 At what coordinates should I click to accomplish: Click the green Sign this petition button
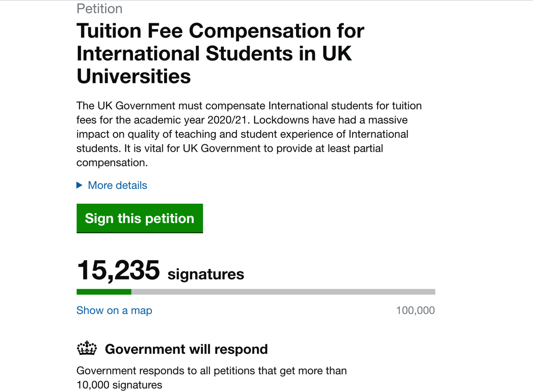140,218
